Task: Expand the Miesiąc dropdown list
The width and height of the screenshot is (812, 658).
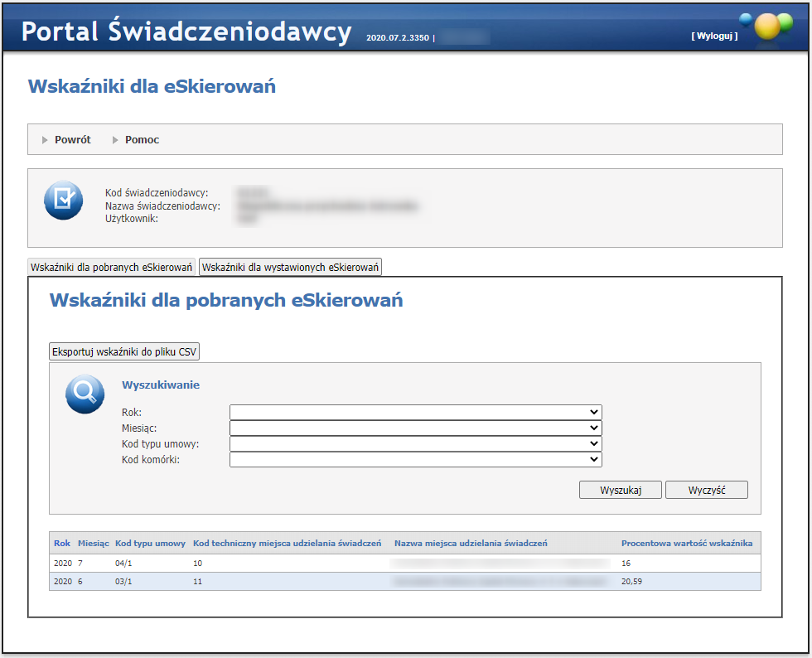Action: [x=415, y=428]
